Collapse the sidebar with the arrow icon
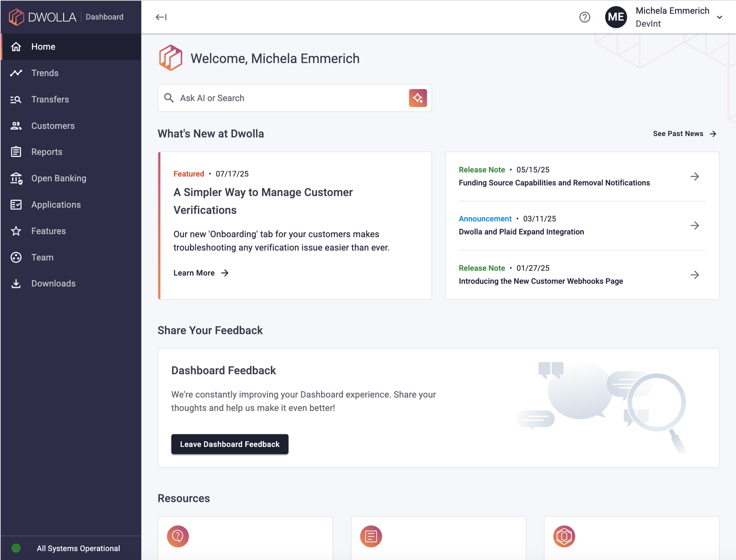The image size is (736, 560). click(161, 17)
